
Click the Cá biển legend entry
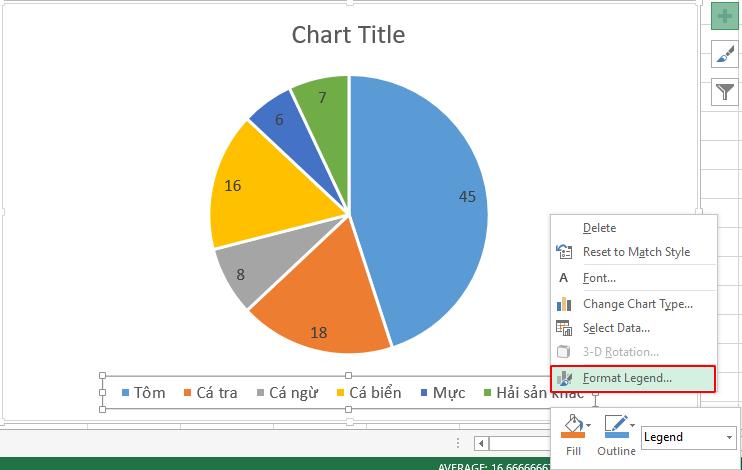coord(369,393)
